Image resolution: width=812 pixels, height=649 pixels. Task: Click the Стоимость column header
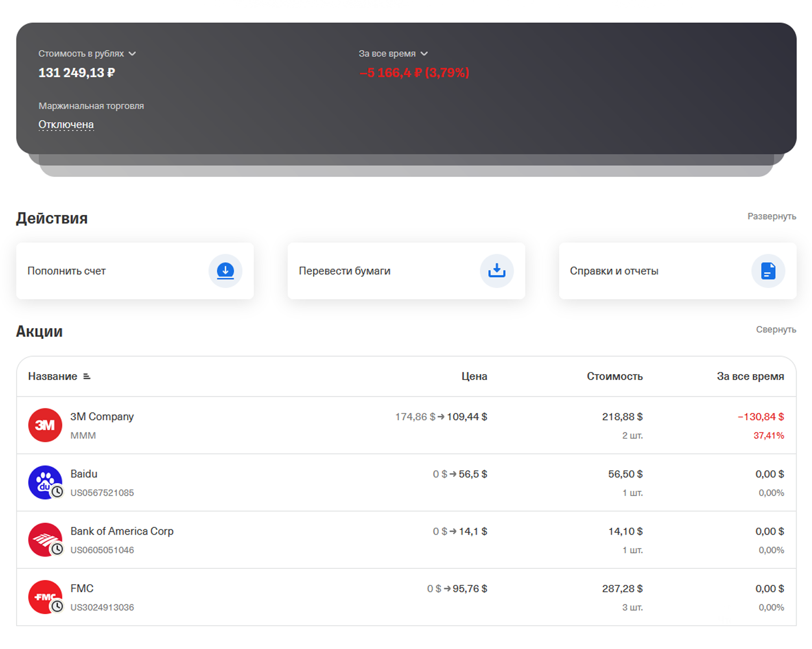click(x=614, y=376)
